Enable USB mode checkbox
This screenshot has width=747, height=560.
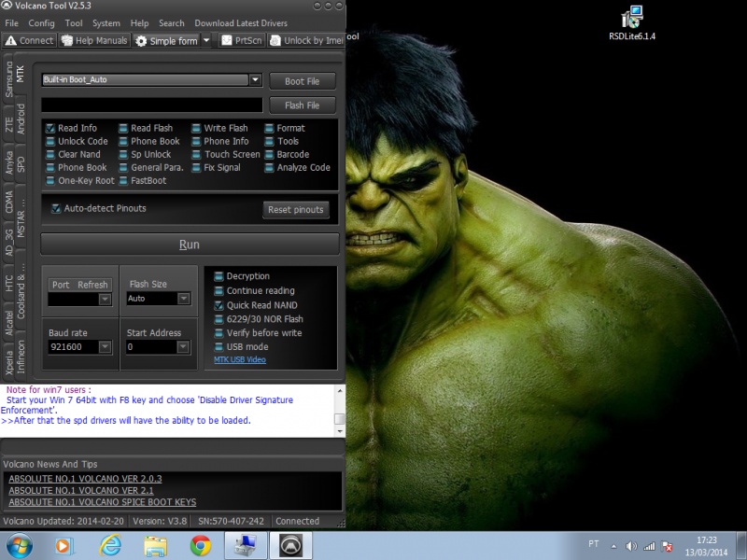click(218, 346)
